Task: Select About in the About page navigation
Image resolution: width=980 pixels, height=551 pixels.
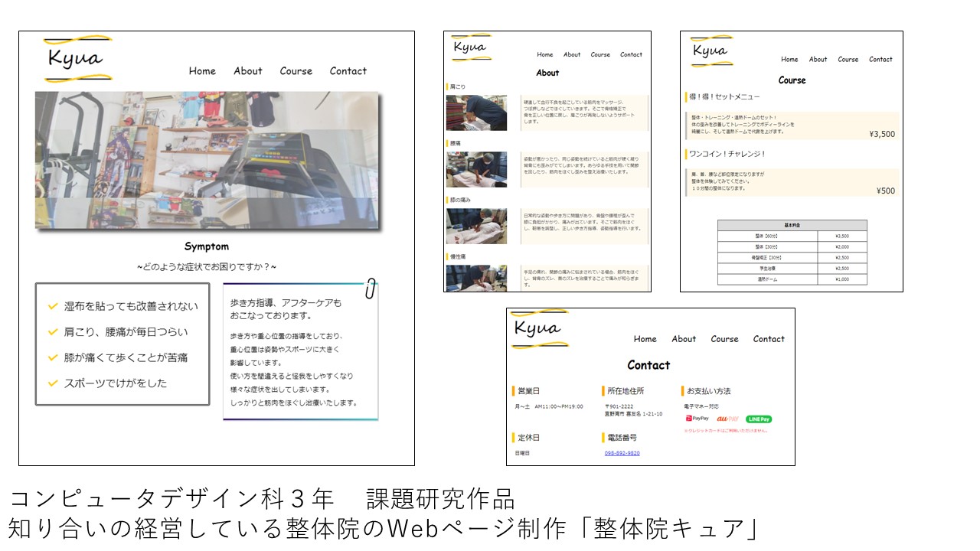Action: 572,55
